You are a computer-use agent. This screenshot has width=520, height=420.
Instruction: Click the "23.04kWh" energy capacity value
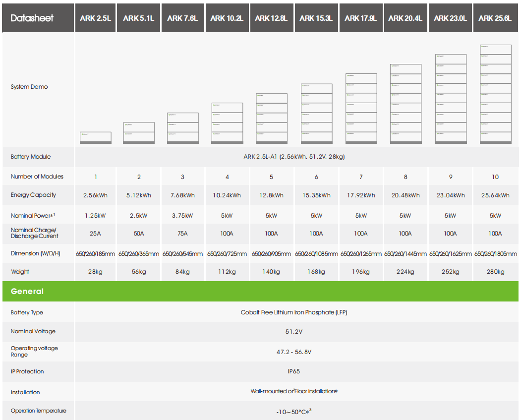click(x=451, y=195)
